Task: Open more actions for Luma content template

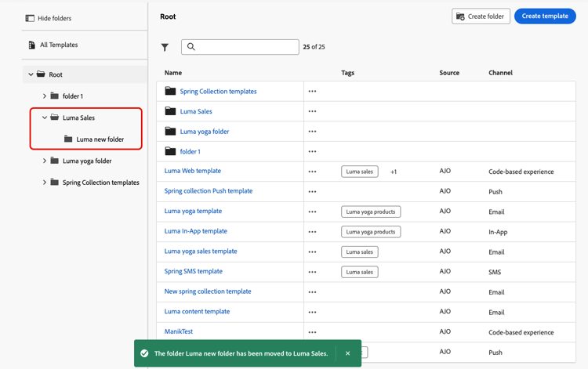Action: tap(312, 312)
